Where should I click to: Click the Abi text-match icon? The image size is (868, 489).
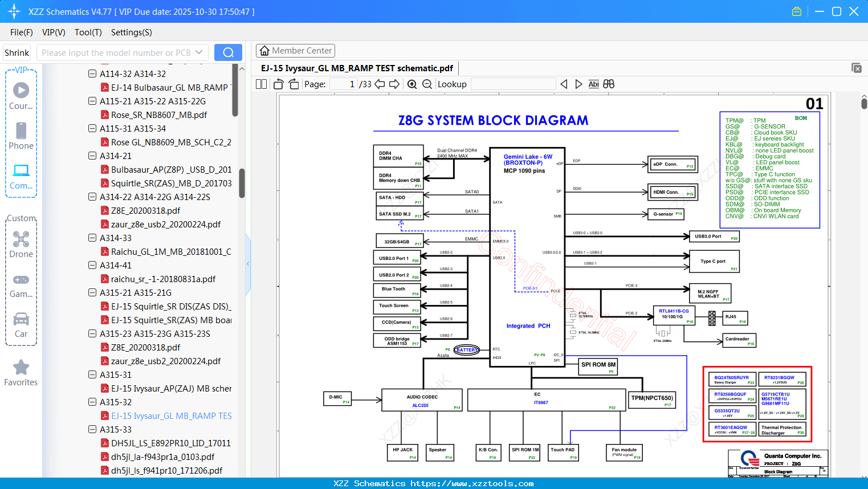594,84
